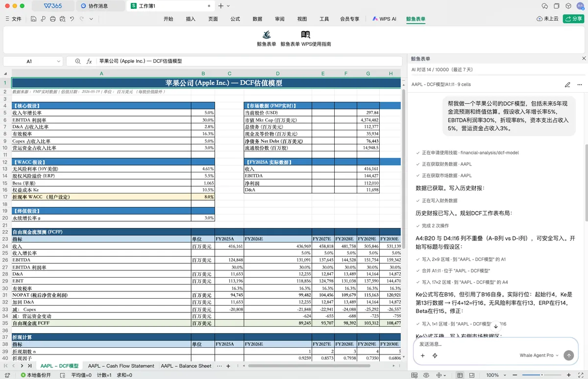This screenshot has height=379, width=588.
Task: Open the W365 home tab
Action: click(x=52, y=6)
